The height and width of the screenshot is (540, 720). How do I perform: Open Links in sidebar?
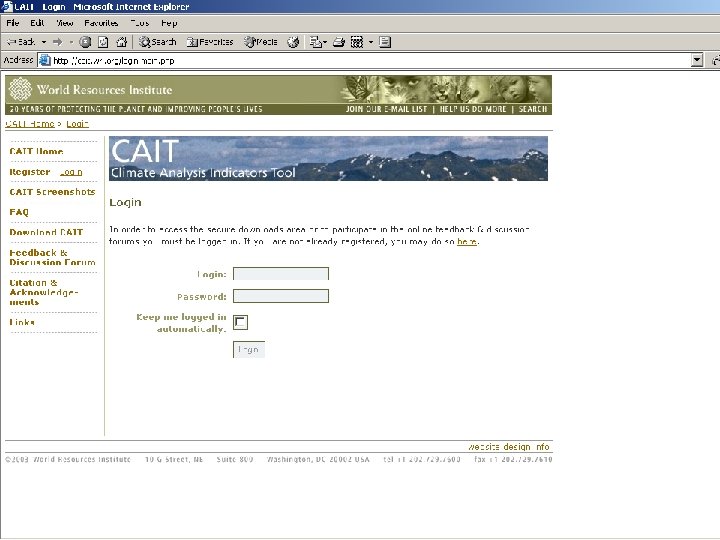[x=22, y=322]
